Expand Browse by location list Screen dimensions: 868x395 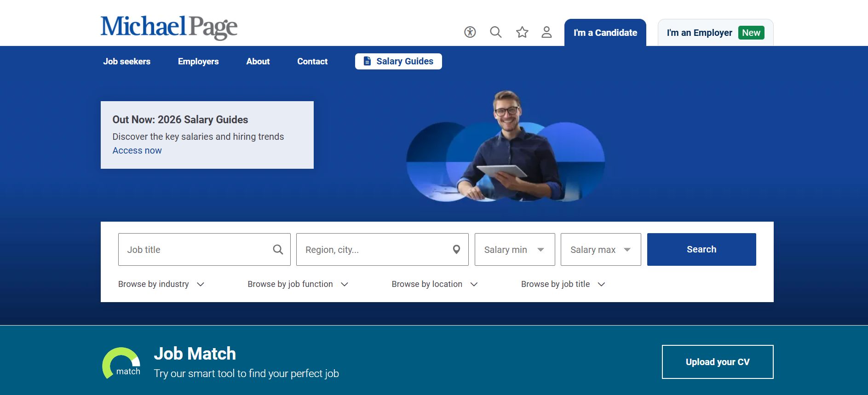pyautogui.click(x=434, y=284)
